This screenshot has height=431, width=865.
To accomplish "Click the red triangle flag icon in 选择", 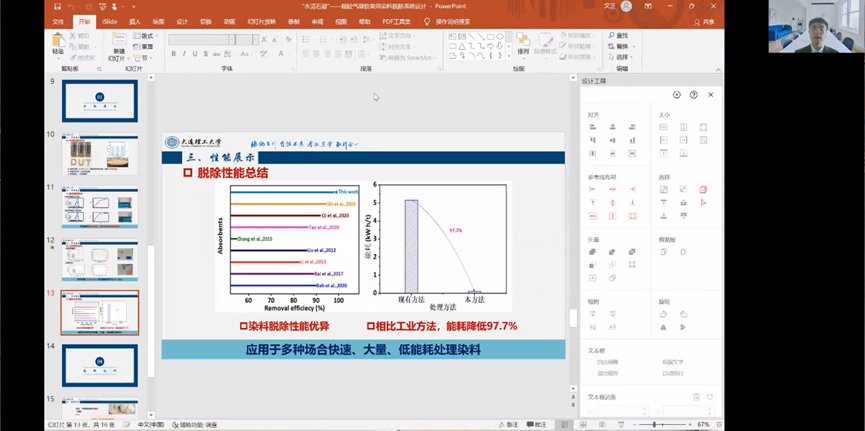I will tap(703, 203).
